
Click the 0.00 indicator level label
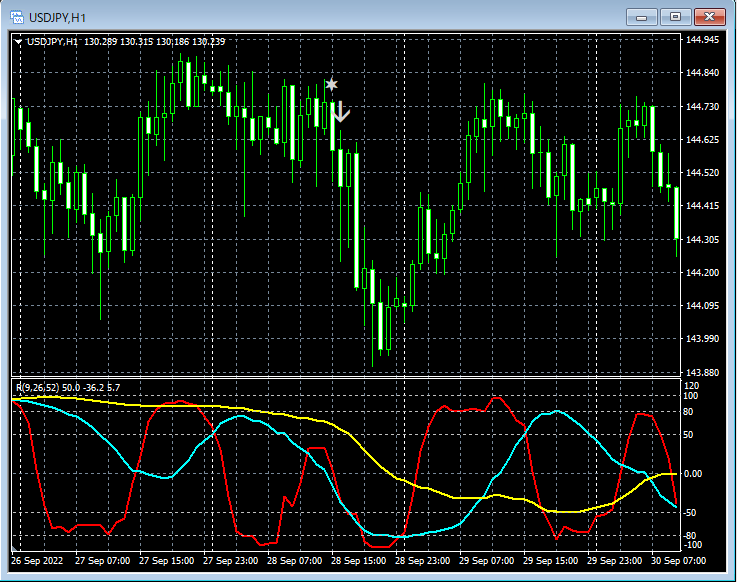point(694,474)
